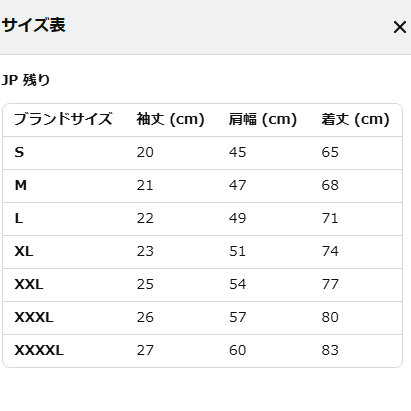Click the 着丈 (cm) column header
411x411 pixels.
[355, 119]
